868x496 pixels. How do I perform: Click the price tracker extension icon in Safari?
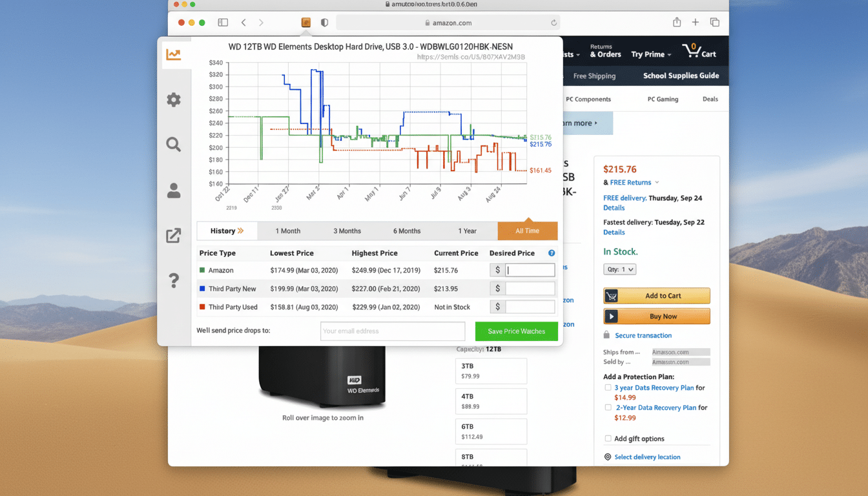tap(305, 21)
